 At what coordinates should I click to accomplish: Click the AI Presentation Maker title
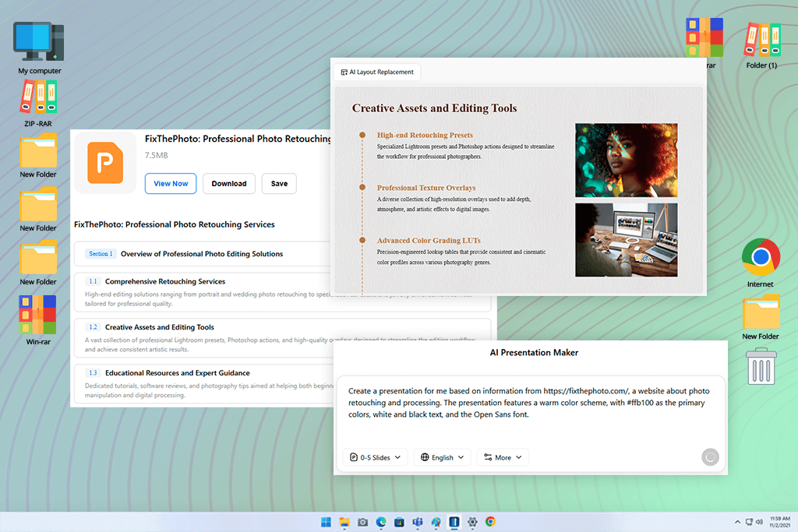534,353
